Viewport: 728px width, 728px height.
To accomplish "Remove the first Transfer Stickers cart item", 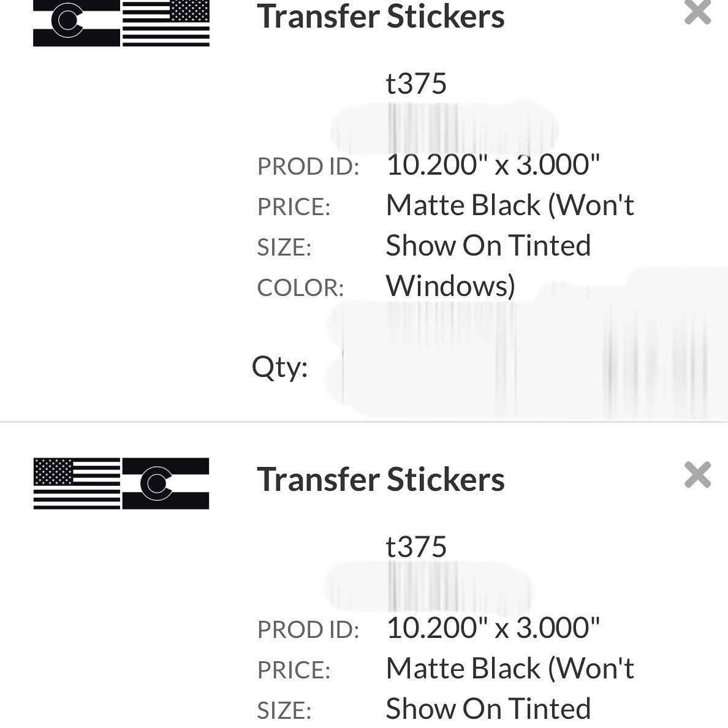I will (698, 12).
